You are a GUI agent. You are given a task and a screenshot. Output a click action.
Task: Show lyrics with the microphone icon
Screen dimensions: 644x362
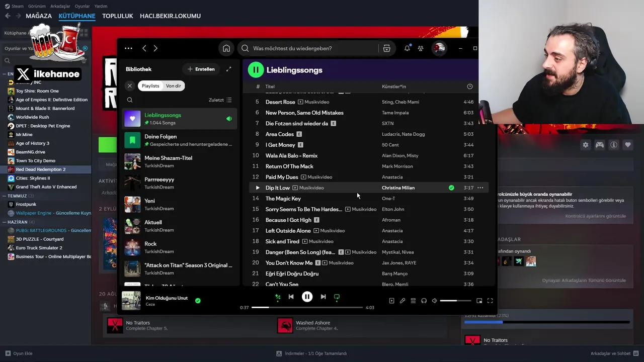point(403,301)
